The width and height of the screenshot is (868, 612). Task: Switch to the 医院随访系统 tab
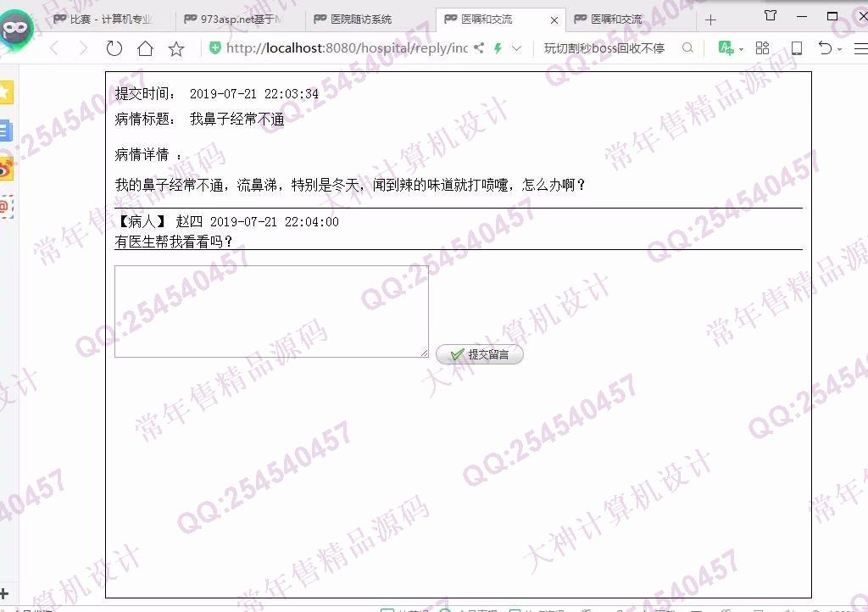click(368, 19)
